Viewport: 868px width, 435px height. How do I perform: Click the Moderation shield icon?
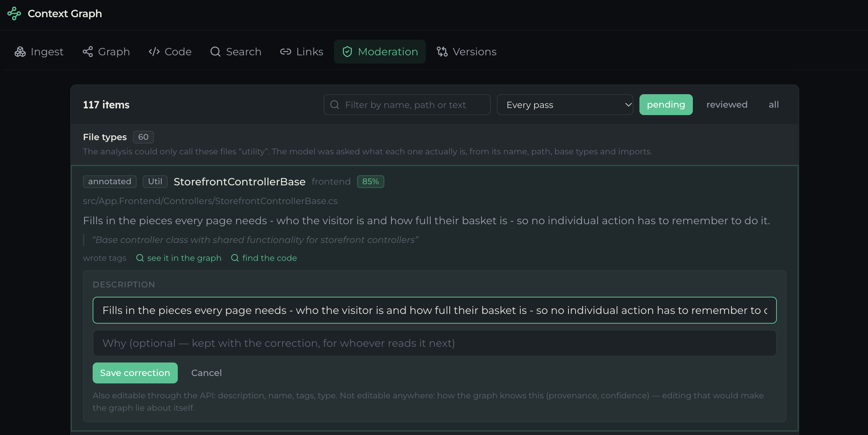point(347,52)
